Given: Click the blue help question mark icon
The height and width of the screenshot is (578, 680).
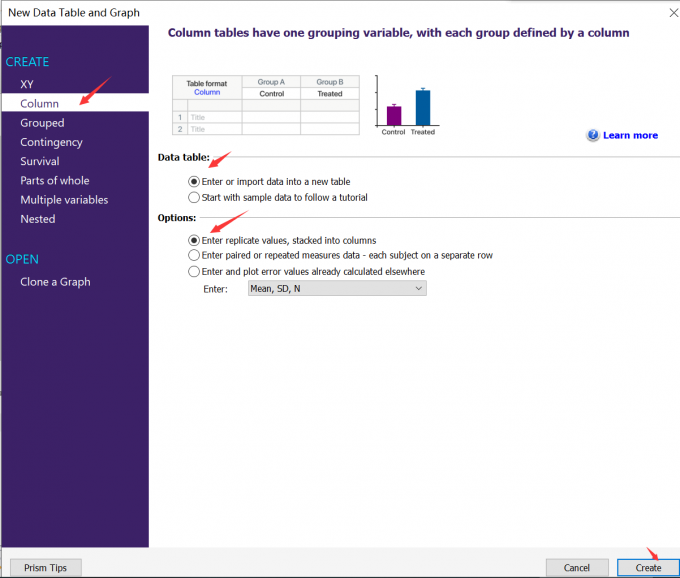Looking at the screenshot, I should (592, 135).
